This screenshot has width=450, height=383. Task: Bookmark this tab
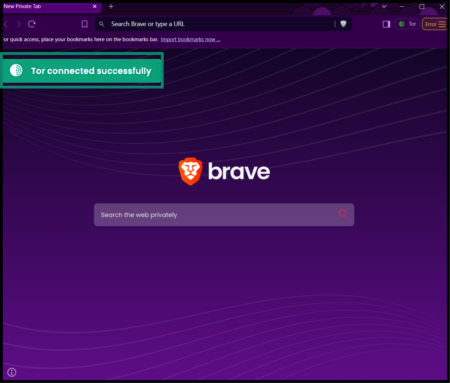tap(85, 24)
